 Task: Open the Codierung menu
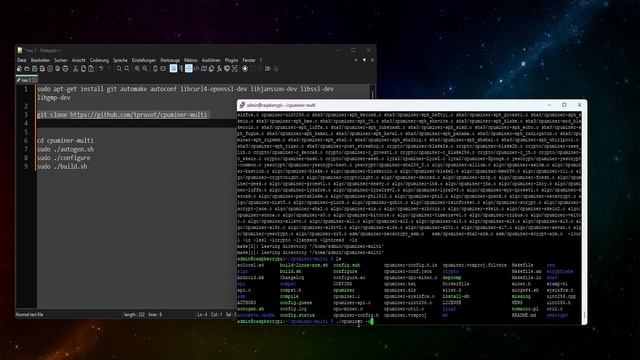pyautogui.click(x=99, y=60)
